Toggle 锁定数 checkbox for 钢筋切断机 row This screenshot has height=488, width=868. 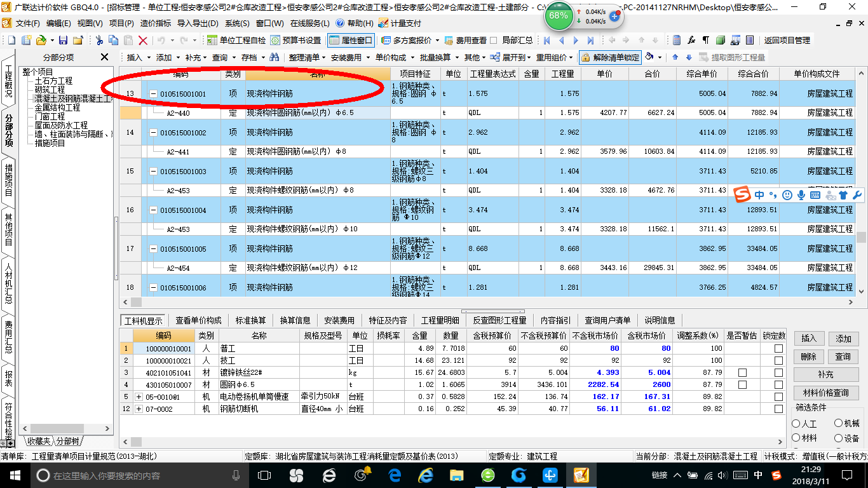[x=778, y=409]
